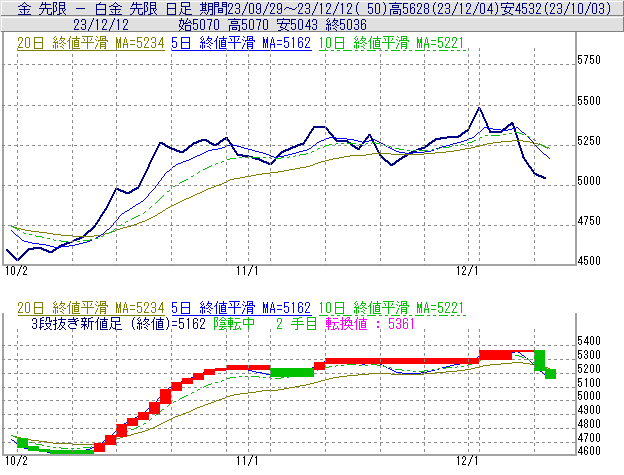Click the 11/1 date label under lower chart
The image size is (624, 475).
pos(247,461)
